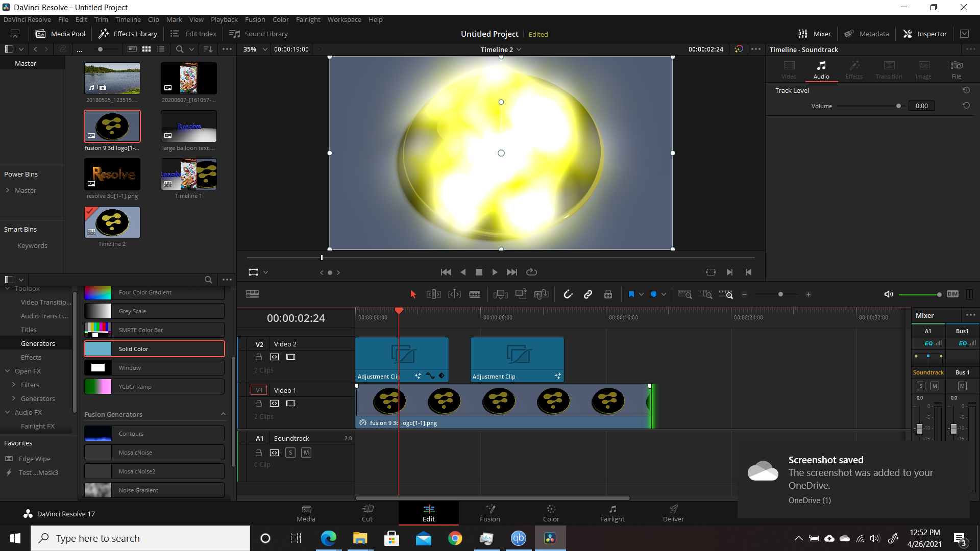Viewport: 980px width, 551px height.
Task: Select the Blade edit mode tool
Action: pos(475,294)
